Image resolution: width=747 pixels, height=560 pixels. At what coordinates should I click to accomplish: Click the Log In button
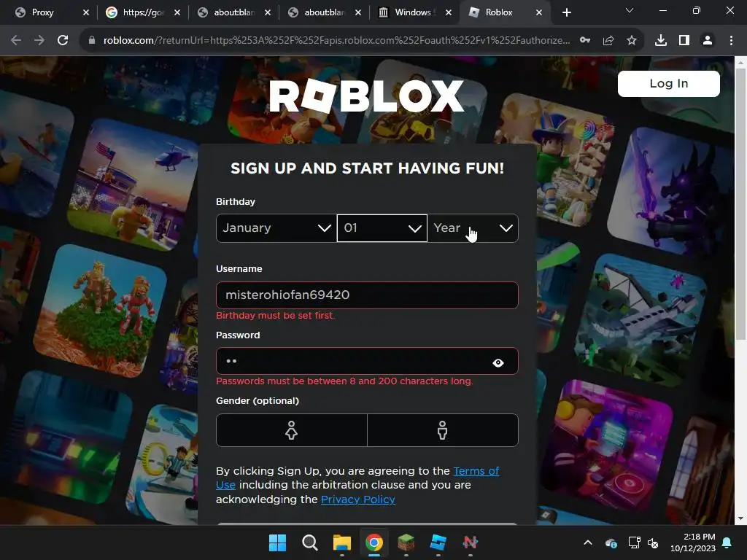(668, 84)
